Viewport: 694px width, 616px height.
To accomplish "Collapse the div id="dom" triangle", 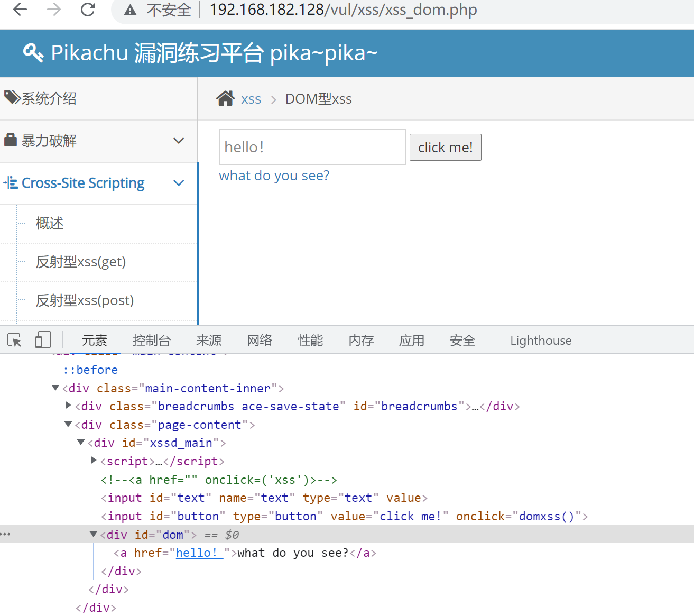I will pos(94,534).
